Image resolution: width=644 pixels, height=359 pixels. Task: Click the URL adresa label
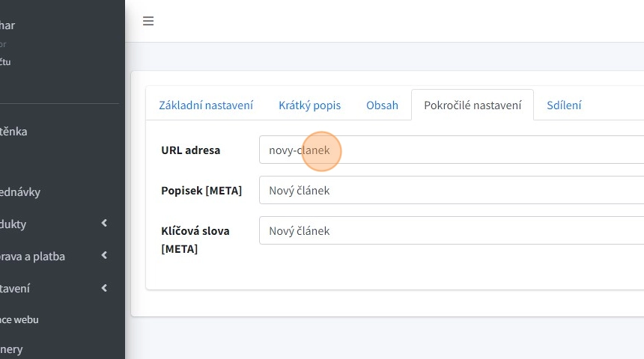click(190, 150)
